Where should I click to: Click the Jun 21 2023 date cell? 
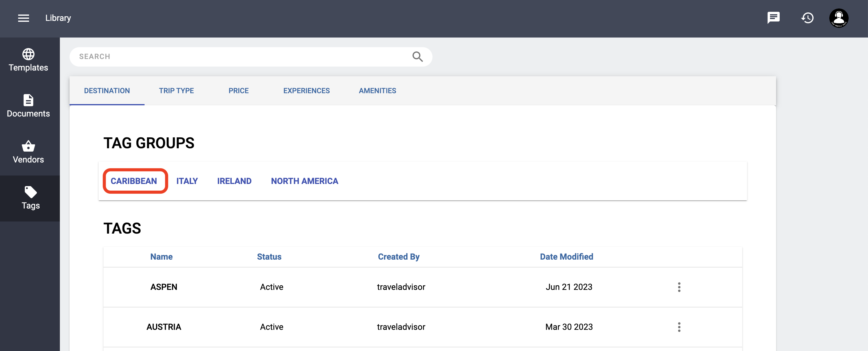pos(569,287)
